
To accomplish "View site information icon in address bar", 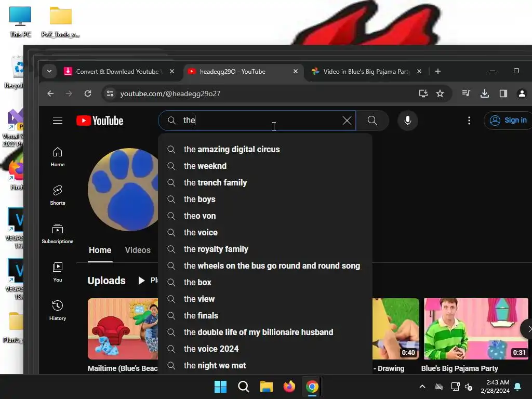I will click(x=110, y=94).
